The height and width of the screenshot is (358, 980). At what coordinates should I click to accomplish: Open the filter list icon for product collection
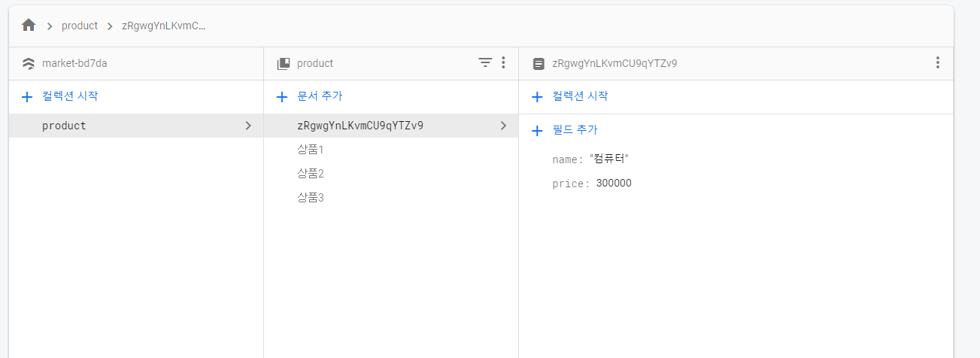click(486, 63)
